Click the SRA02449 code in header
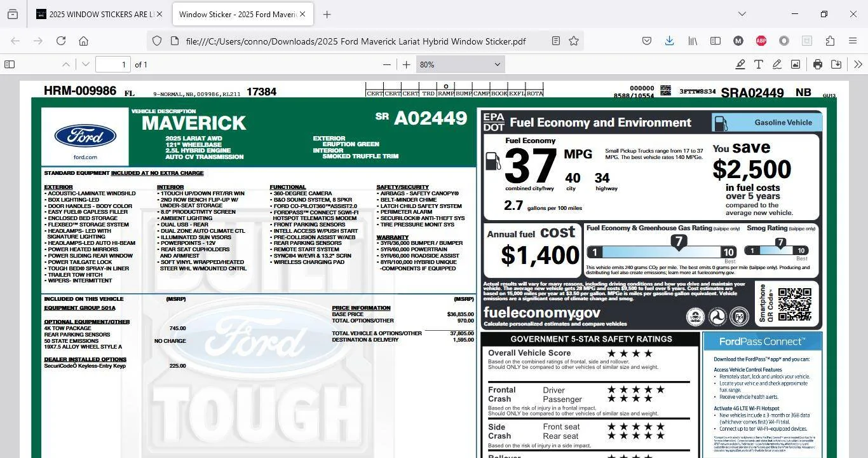Viewport: 868px width, 458px height. tap(752, 93)
